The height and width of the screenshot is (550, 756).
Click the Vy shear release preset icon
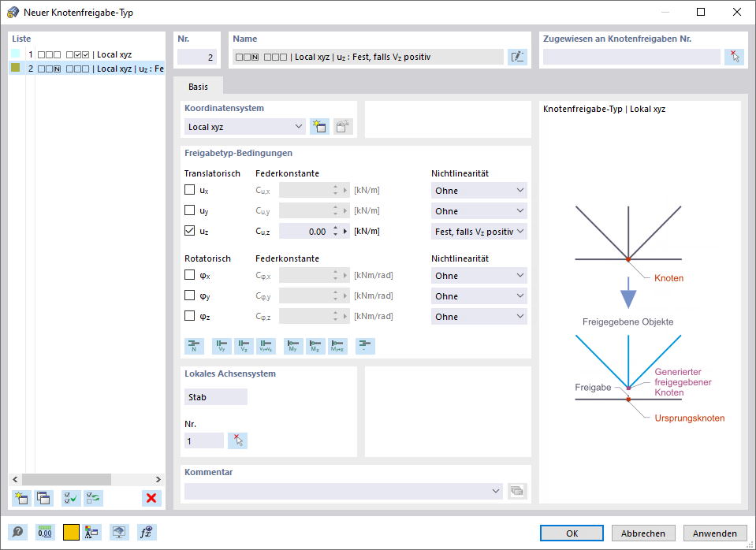tap(222, 346)
